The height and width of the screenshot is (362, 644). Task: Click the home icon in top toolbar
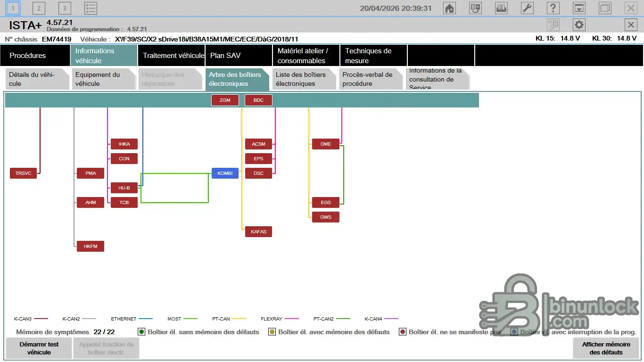click(450, 8)
